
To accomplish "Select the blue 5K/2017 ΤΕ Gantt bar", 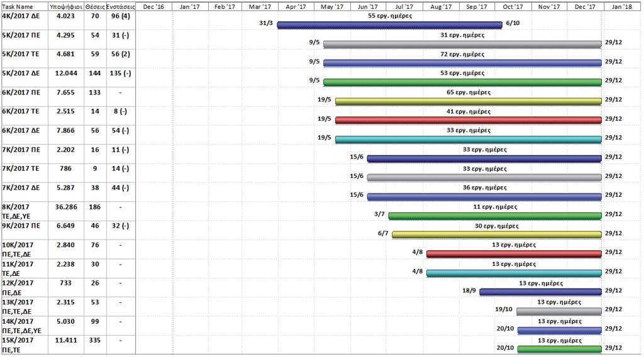I will pyautogui.click(x=462, y=63).
